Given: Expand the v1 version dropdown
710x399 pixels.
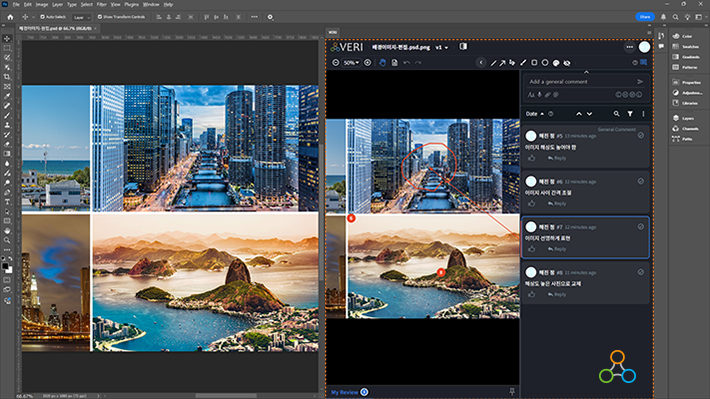Looking at the screenshot, I should pos(441,47).
